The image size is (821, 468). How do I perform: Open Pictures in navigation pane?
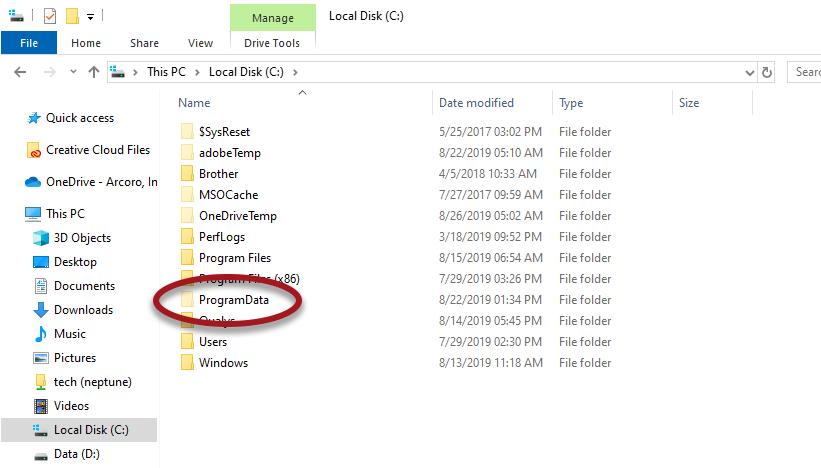75,358
